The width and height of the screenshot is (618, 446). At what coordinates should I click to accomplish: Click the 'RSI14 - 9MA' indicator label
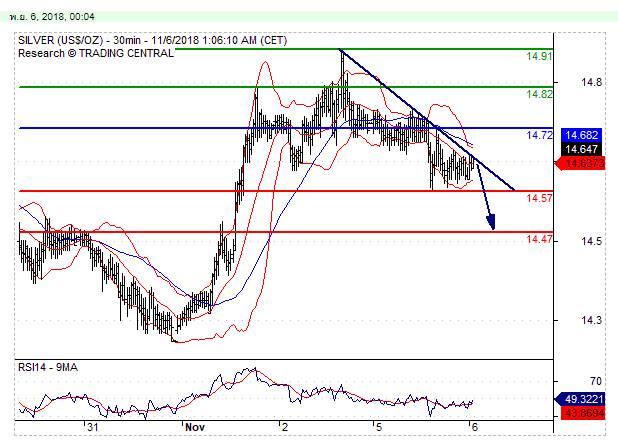[48, 368]
